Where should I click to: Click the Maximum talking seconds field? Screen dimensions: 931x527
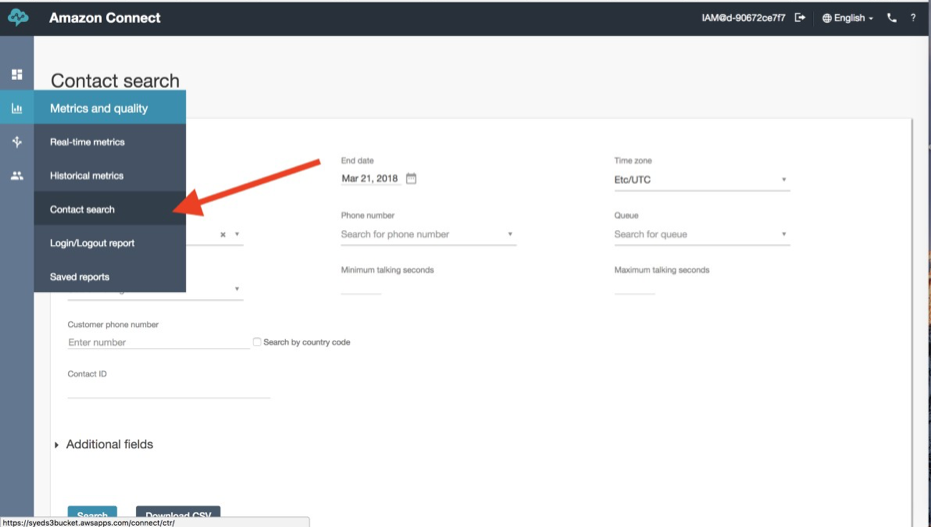coord(634,286)
